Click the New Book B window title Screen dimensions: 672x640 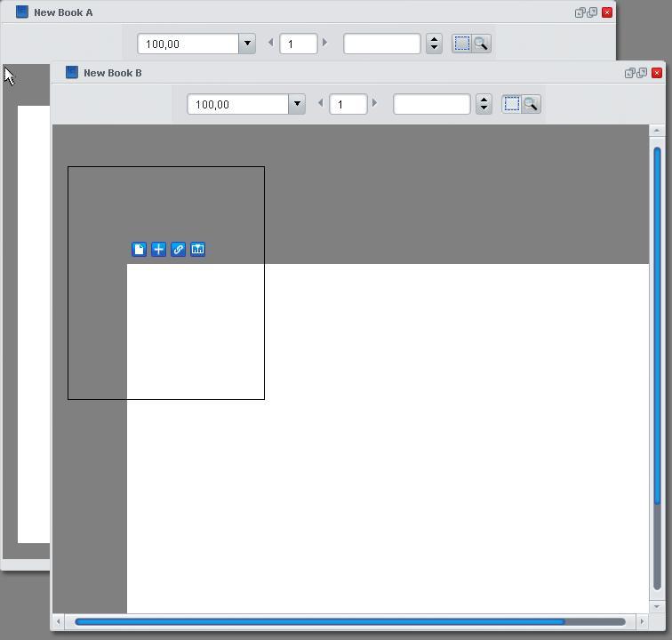(113, 73)
